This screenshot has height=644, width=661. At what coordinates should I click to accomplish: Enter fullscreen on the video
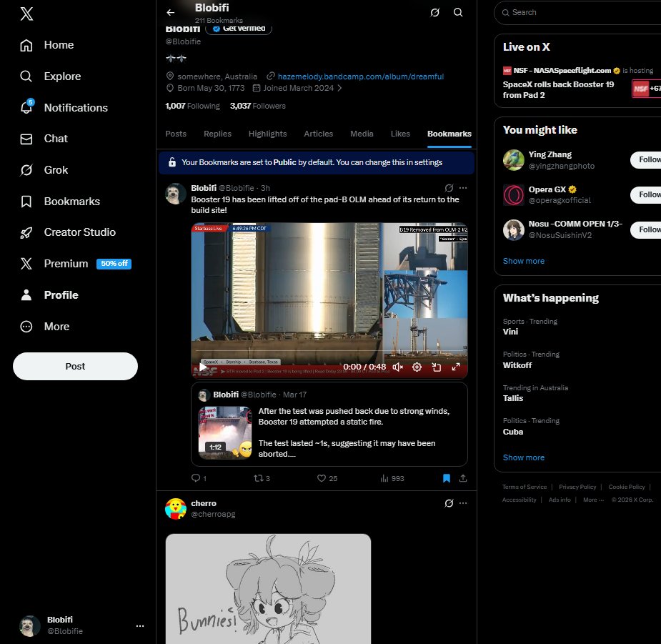pyautogui.click(x=456, y=367)
